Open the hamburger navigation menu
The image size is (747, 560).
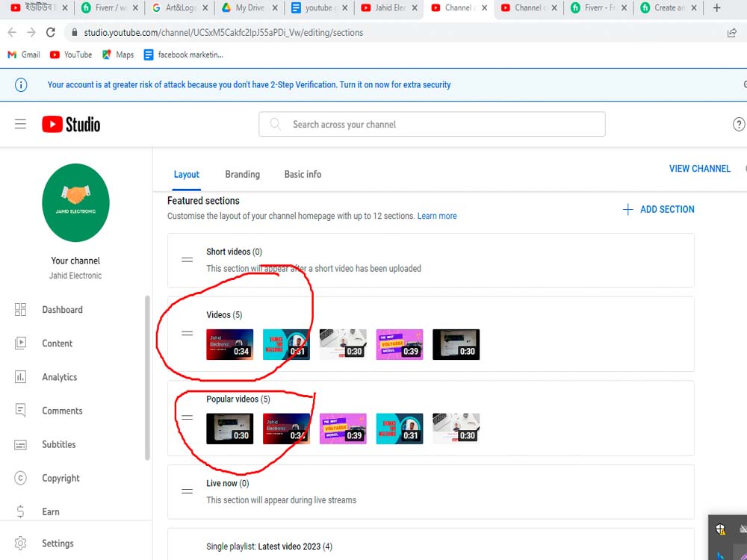pyautogui.click(x=20, y=124)
